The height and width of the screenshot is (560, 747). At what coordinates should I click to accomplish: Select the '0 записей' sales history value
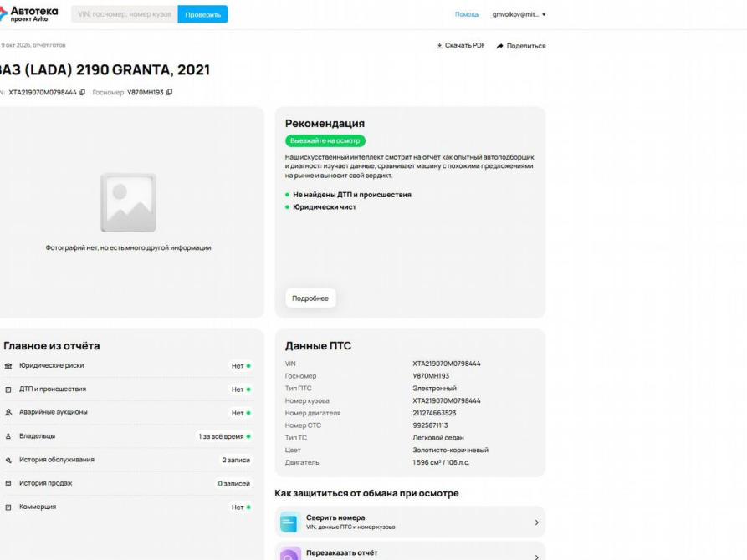234,483
